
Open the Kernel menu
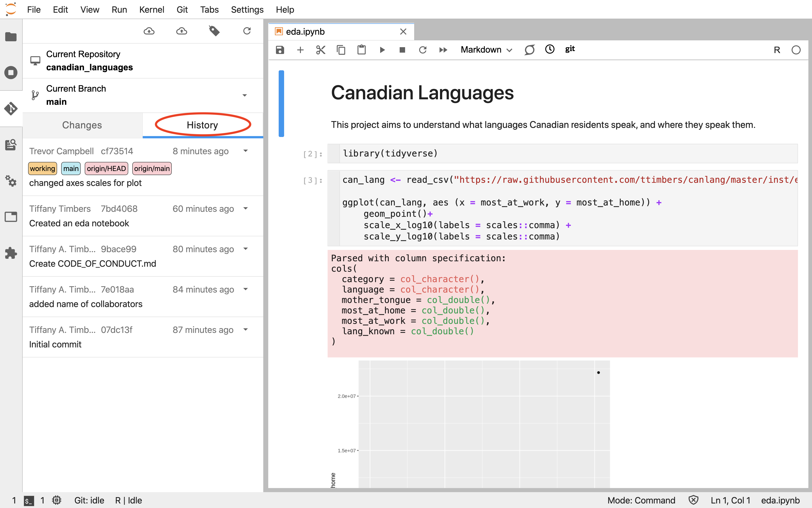coord(152,9)
